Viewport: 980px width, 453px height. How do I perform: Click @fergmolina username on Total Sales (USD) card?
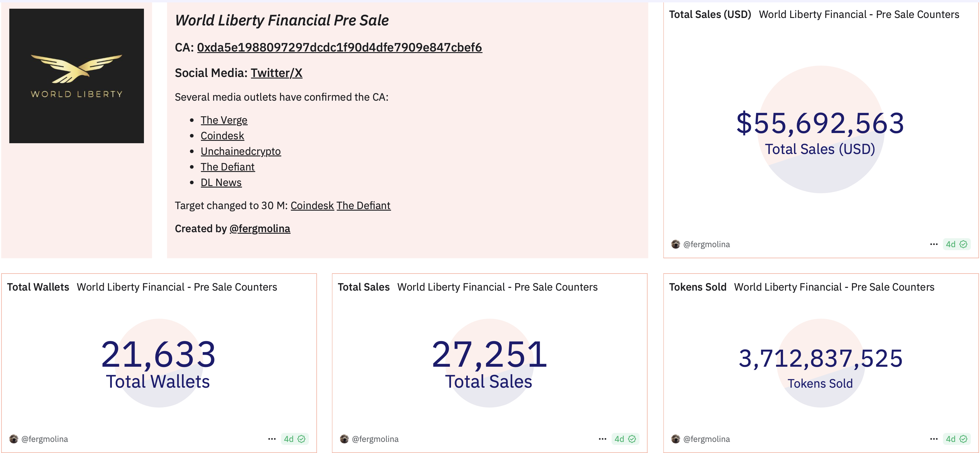click(x=706, y=244)
